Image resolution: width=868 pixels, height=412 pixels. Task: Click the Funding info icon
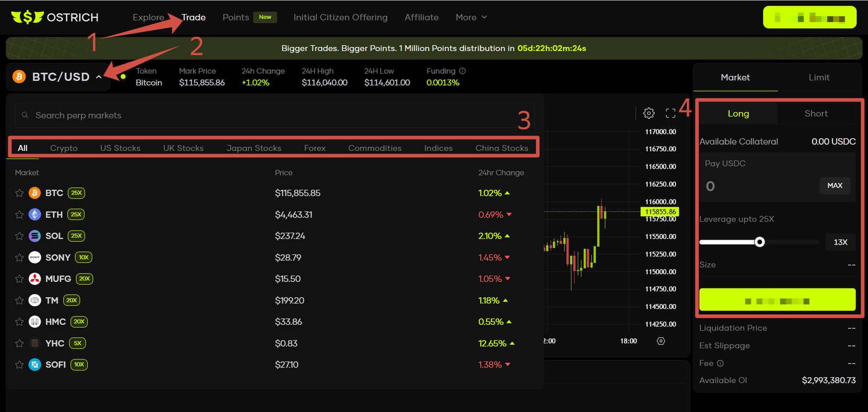(462, 71)
